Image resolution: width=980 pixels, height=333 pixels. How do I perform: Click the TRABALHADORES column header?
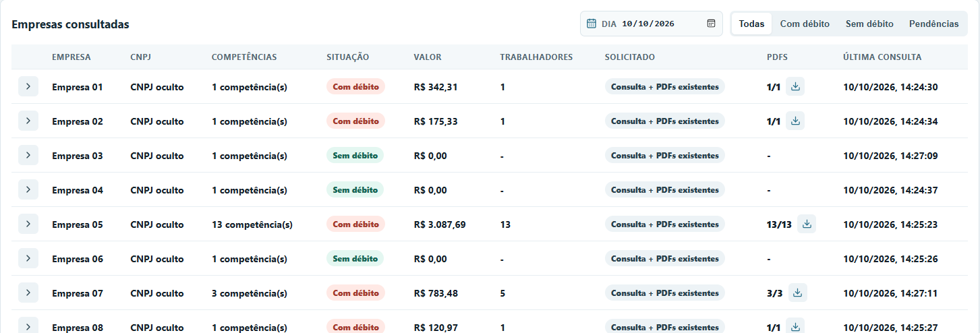[x=536, y=57]
